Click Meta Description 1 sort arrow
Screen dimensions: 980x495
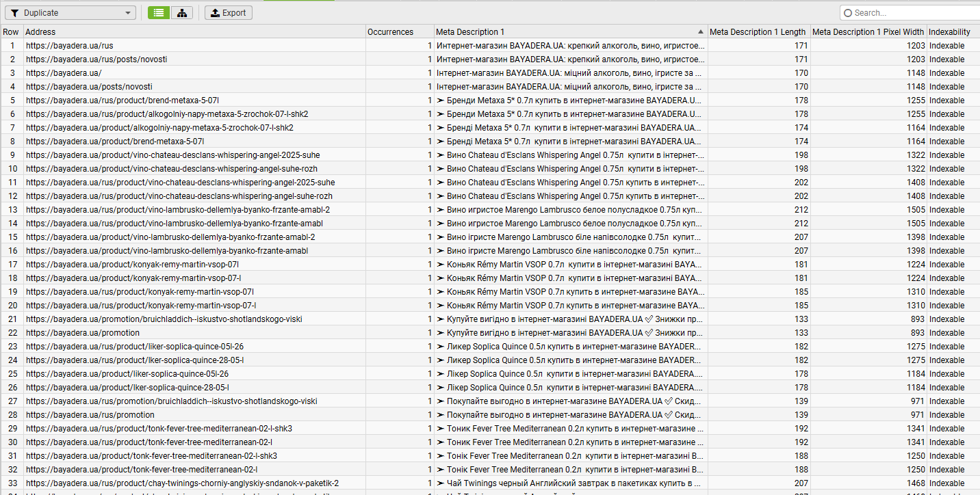click(700, 31)
